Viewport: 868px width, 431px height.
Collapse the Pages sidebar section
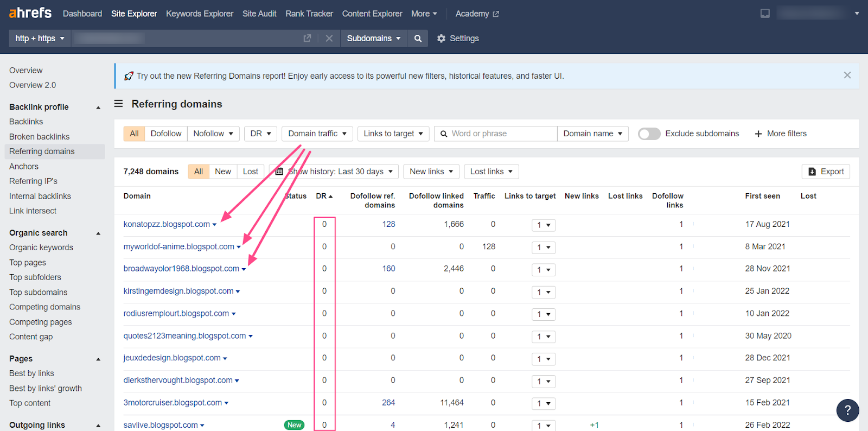(98, 359)
